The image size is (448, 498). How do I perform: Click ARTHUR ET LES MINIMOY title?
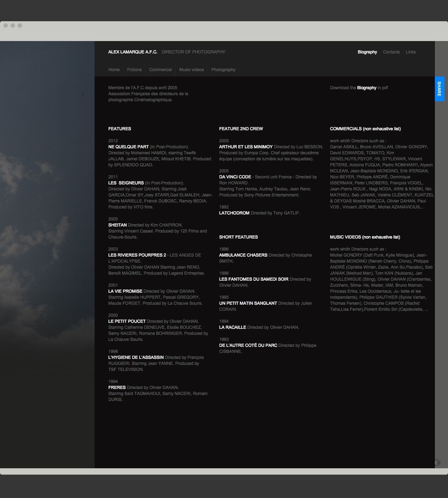[x=246, y=147]
